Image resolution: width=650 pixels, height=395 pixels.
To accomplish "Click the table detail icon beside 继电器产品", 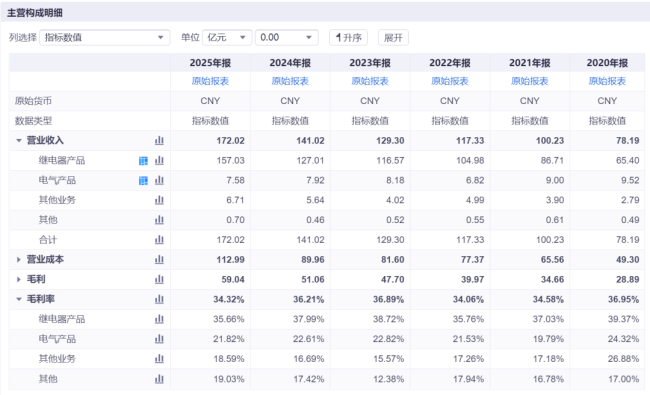I will [143, 161].
